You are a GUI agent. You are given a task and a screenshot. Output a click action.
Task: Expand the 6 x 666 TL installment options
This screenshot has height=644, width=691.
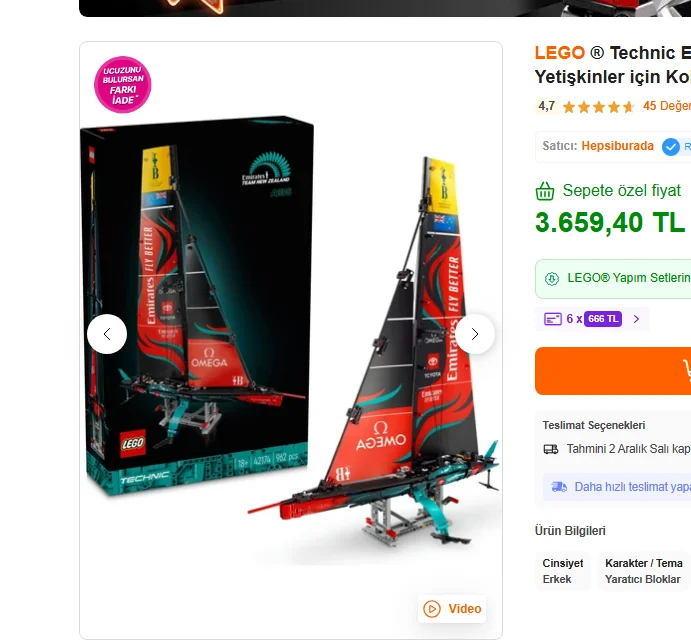[x=636, y=319]
